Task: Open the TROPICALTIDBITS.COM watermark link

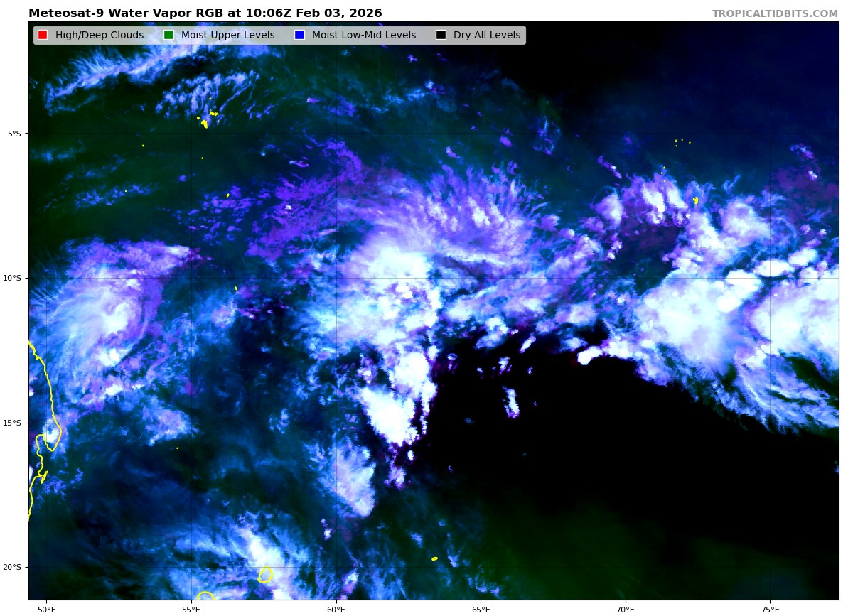Action: [x=775, y=14]
